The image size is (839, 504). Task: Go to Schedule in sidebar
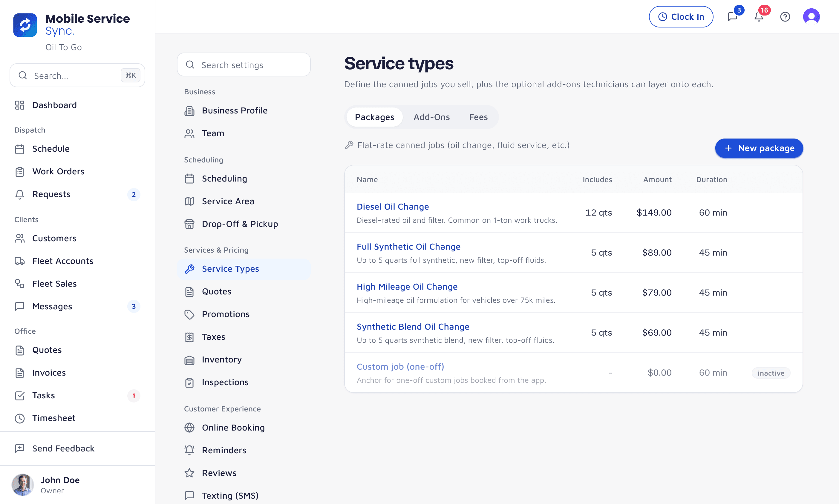[77, 149]
